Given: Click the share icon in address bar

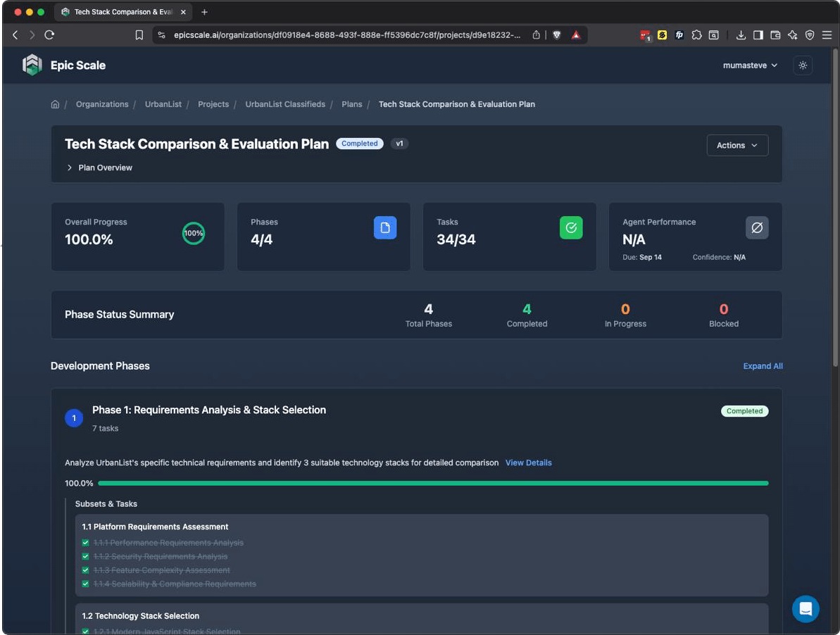Looking at the screenshot, I should (x=537, y=34).
